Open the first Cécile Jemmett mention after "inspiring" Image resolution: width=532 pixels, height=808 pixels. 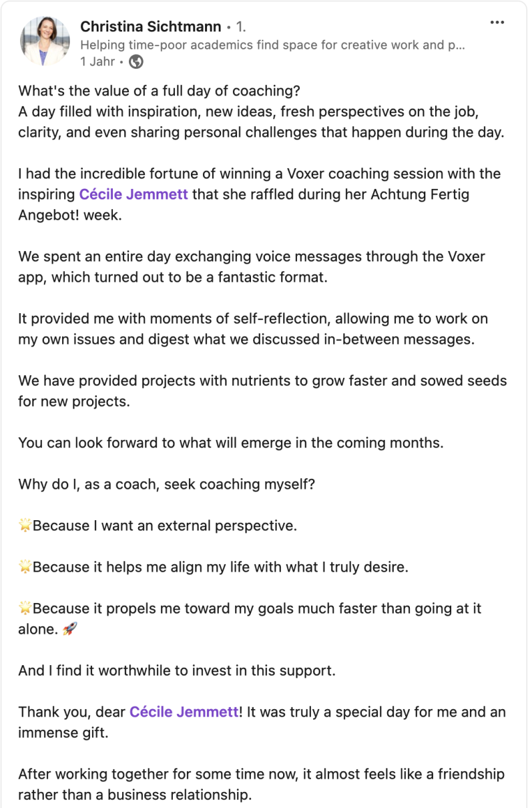134,194
